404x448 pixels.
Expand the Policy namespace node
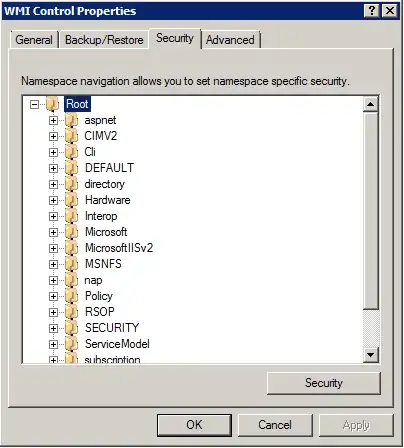53,296
